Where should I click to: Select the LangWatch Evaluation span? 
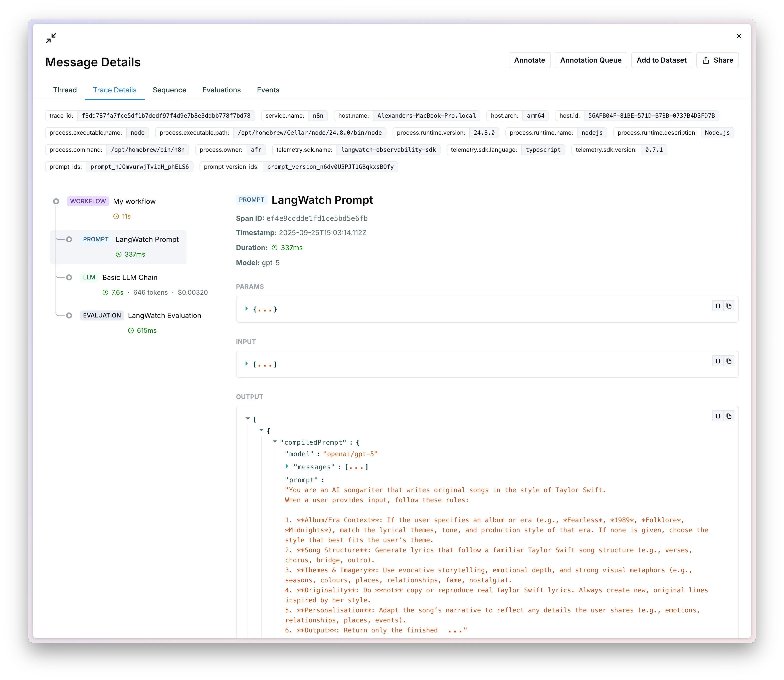(164, 315)
